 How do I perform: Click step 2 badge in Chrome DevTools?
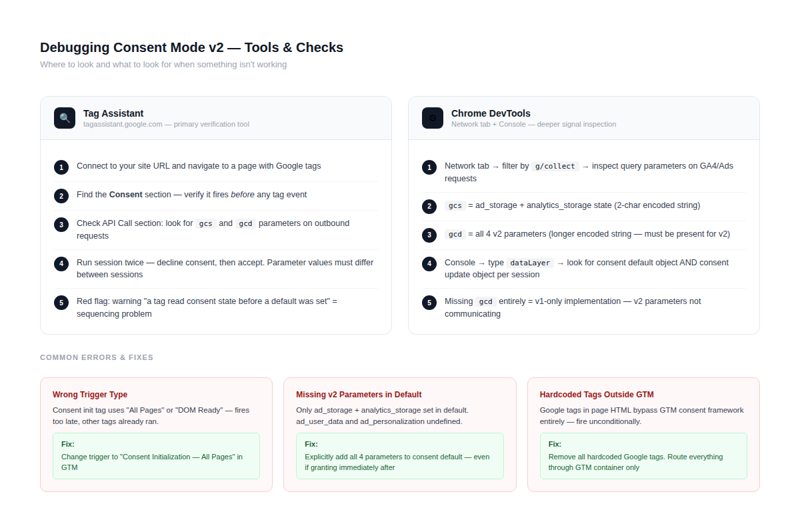click(429, 206)
